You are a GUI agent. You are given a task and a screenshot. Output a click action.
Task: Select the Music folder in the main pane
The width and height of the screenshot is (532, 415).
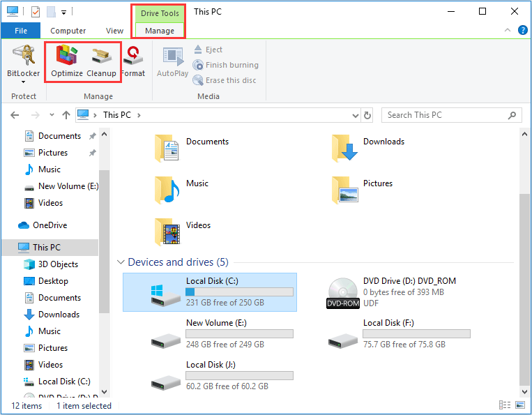tap(181, 190)
